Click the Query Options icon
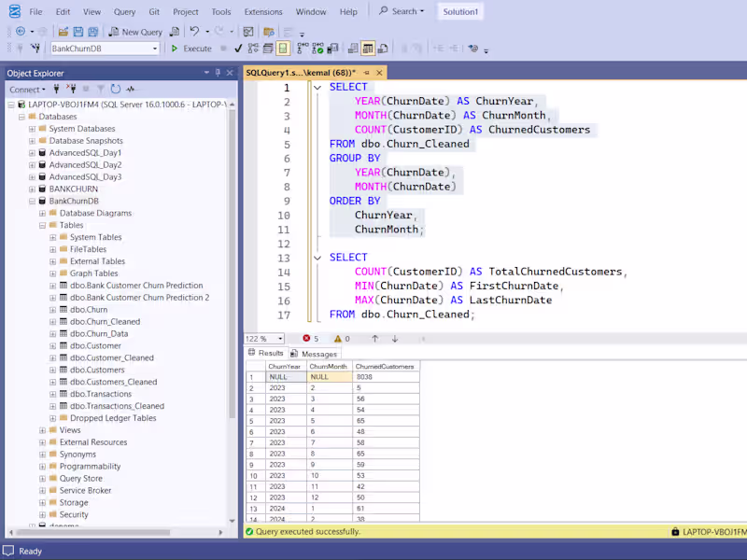Viewport: 747px width, 560px height. [x=268, y=49]
